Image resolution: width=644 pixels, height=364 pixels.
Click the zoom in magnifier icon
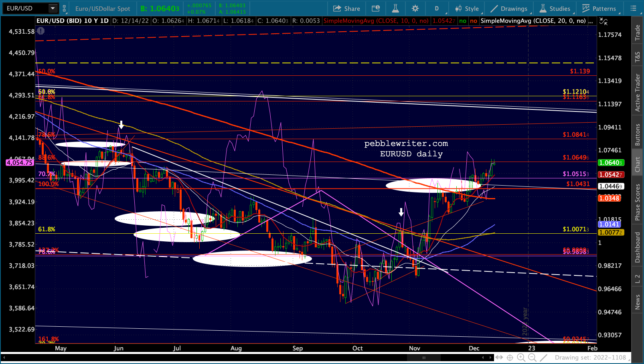click(521, 357)
